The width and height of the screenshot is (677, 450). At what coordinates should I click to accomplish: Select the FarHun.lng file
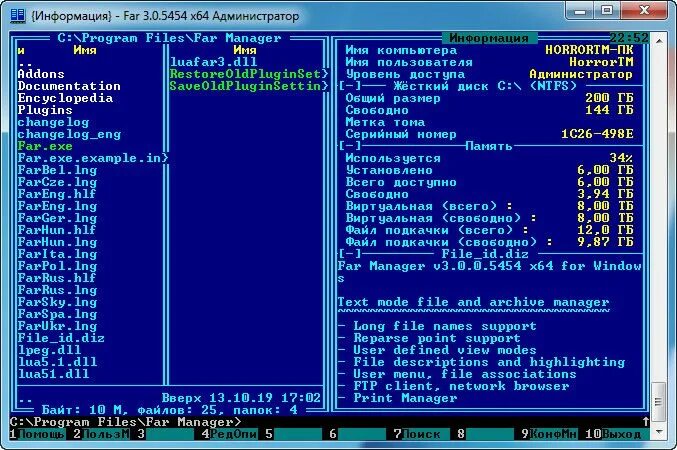tap(57, 242)
